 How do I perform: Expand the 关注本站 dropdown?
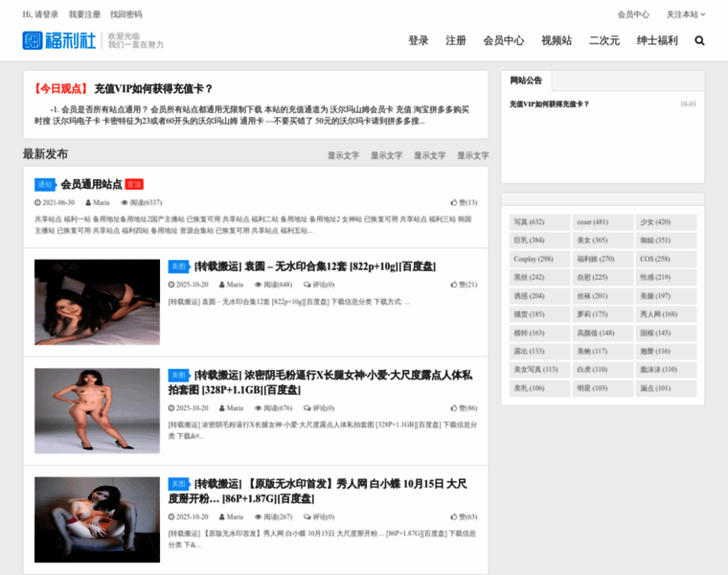[685, 14]
